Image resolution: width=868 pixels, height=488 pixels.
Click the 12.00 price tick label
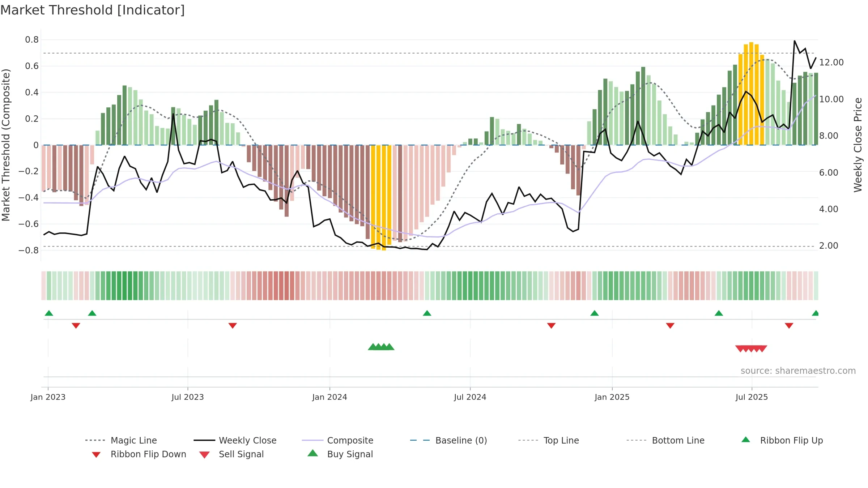831,63
